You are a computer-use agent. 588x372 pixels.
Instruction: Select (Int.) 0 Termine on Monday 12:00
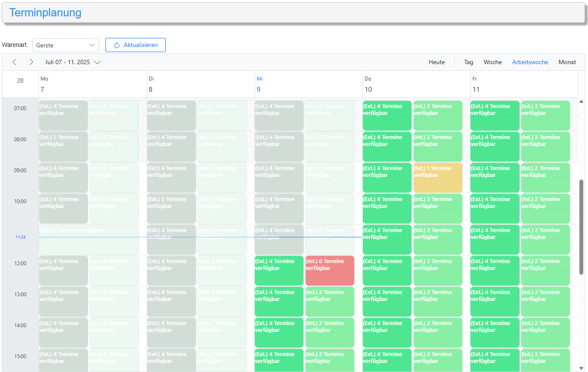[114, 270]
